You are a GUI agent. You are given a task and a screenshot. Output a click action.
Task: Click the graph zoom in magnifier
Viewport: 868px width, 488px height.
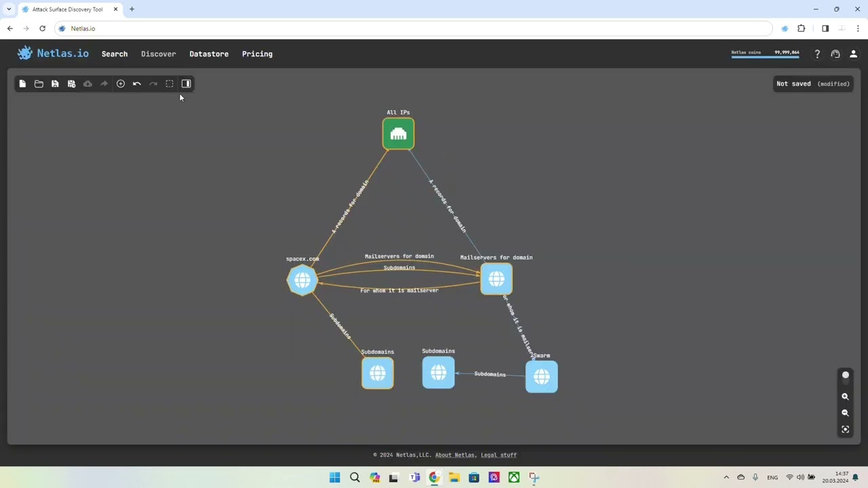click(x=845, y=396)
